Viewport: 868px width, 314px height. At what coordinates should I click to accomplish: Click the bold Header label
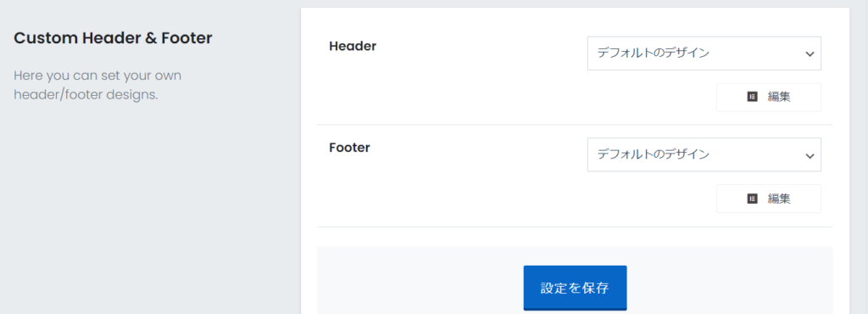(353, 47)
